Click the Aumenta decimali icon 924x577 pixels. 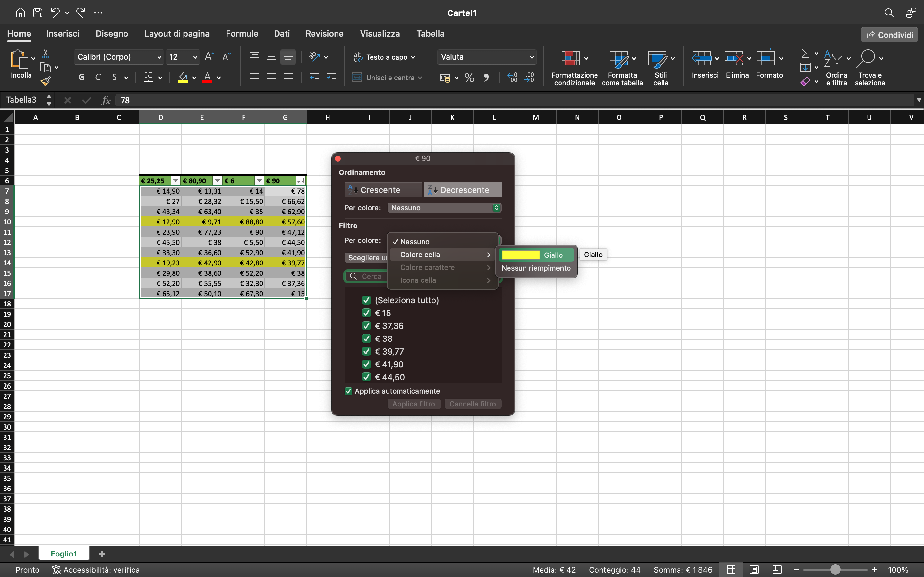click(512, 78)
